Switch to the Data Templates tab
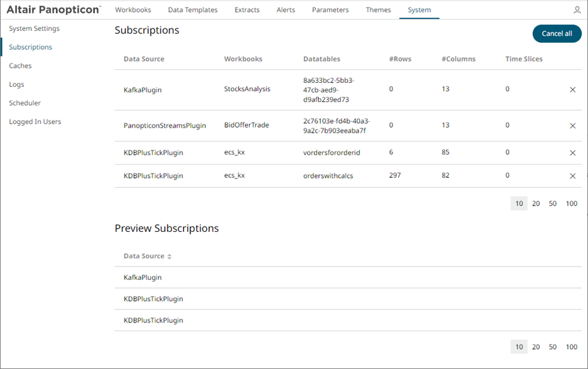 pos(192,10)
